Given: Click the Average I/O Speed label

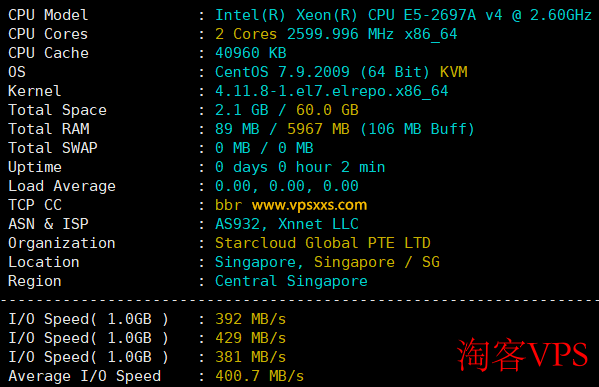Looking at the screenshot, I should point(84,376).
